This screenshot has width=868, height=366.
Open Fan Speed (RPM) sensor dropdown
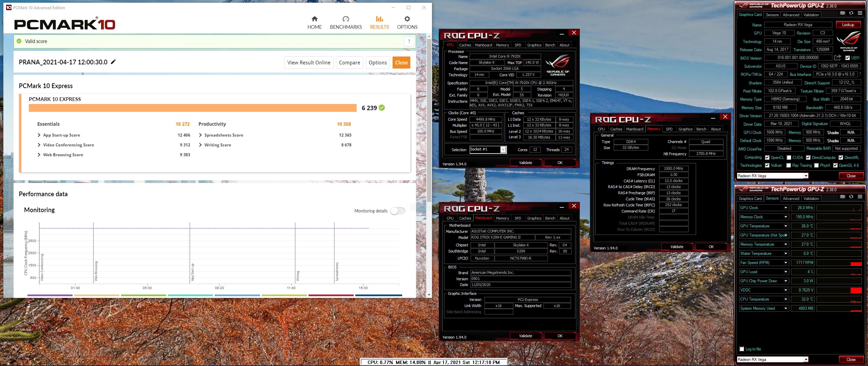[785, 263]
